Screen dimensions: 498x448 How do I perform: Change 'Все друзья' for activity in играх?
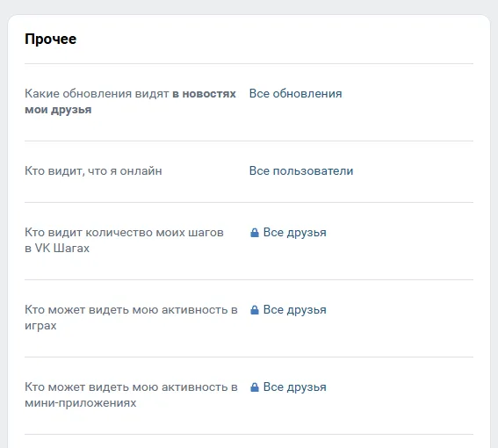coord(295,310)
